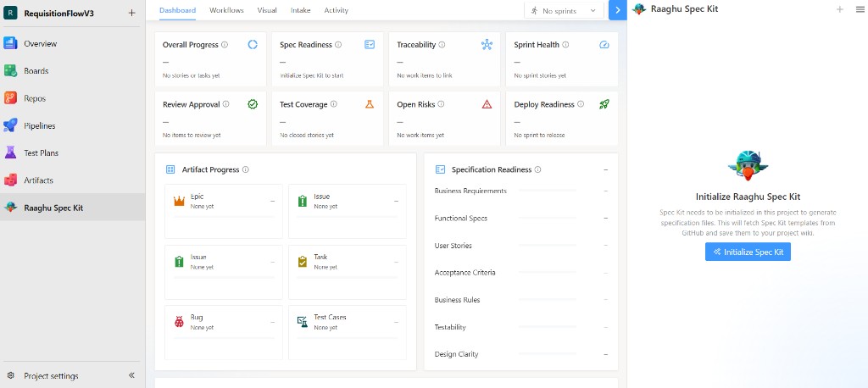Show info for Artifact Progress
Screen dimensions: 868x388
point(246,170)
